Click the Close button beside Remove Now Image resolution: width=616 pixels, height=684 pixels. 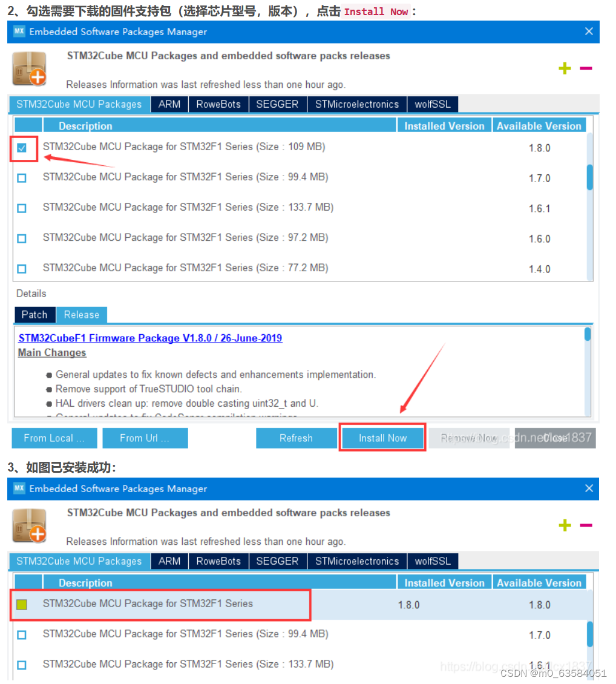tap(555, 438)
